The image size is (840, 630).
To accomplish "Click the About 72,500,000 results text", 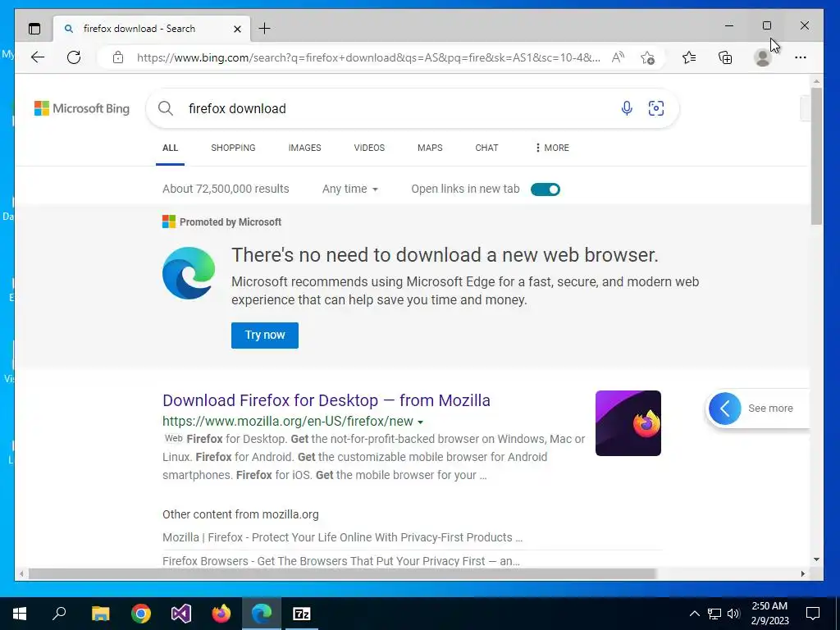I will pos(226,189).
